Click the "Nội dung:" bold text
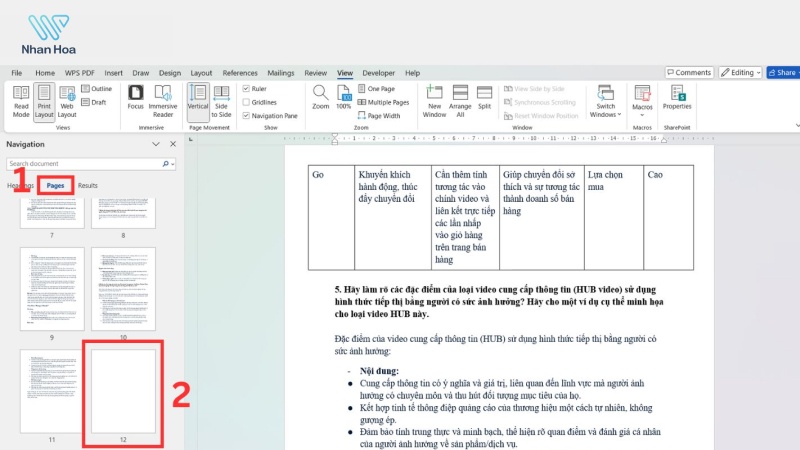Image resolution: width=800 pixels, height=450 pixels. pos(379,371)
